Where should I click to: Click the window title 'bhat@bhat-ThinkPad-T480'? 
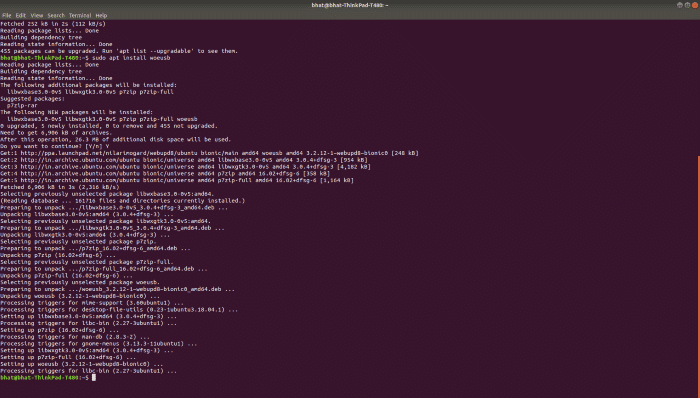(350, 5)
